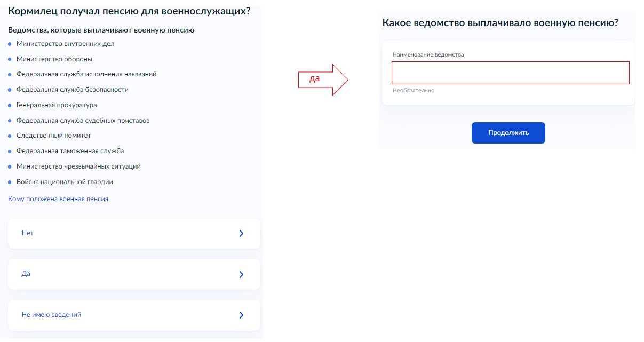This screenshot has height=342, width=644.
Task: Click the bullet before "Министерство чрезвычайных ситуаций"
Action: (10, 167)
